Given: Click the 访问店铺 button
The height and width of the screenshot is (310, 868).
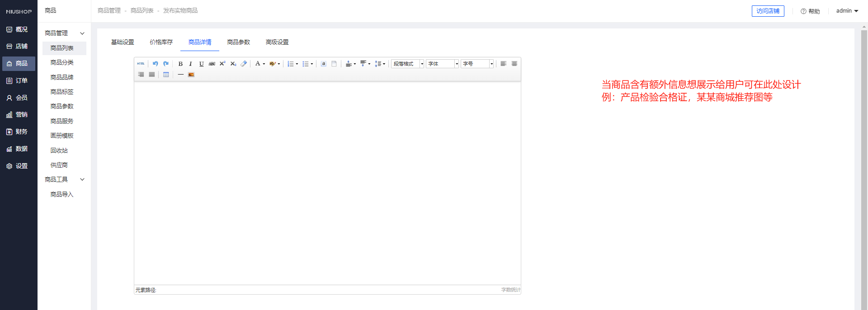Looking at the screenshot, I should pos(768,11).
